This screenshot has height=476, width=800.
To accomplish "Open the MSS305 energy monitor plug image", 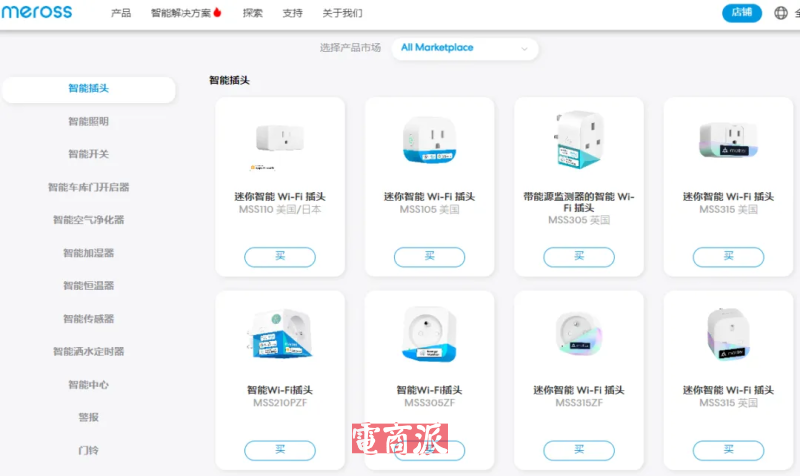I will [578, 142].
